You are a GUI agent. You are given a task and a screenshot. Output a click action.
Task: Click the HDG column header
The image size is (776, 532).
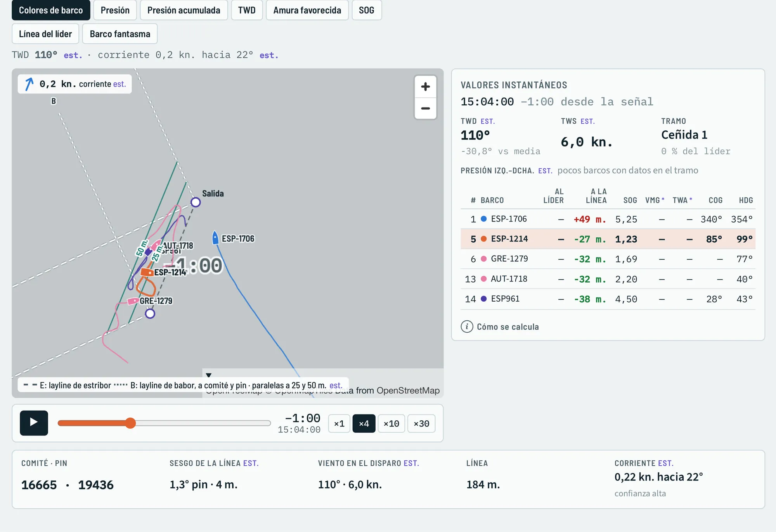[746, 200]
